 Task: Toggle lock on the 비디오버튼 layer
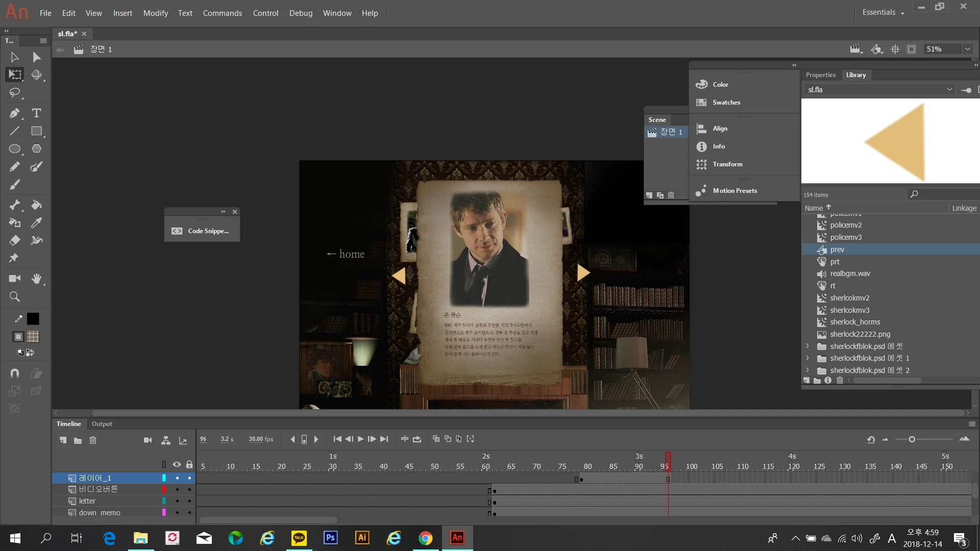pyautogui.click(x=189, y=489)
